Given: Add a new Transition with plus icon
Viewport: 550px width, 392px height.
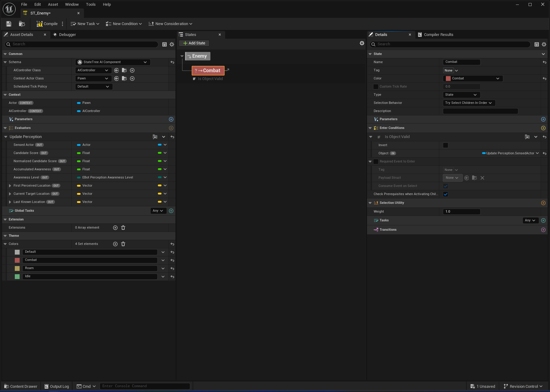Looking at the screenshot, I should point(543,230).
